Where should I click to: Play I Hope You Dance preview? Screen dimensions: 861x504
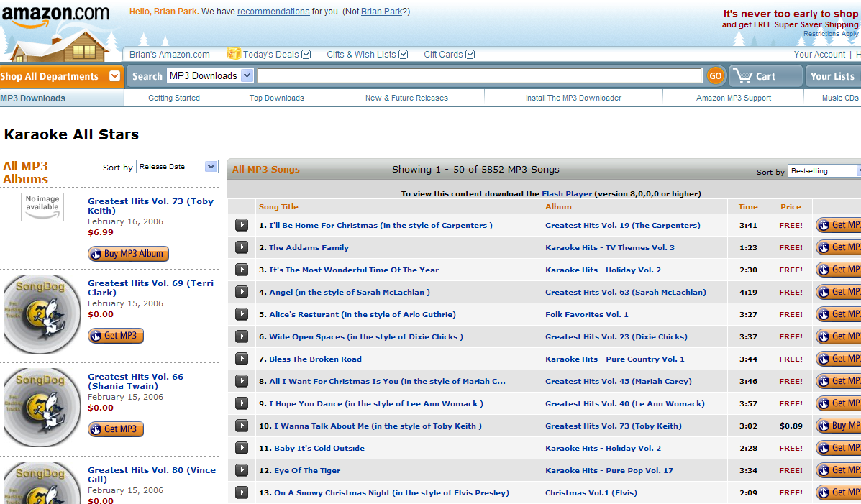tap(242, 403)
